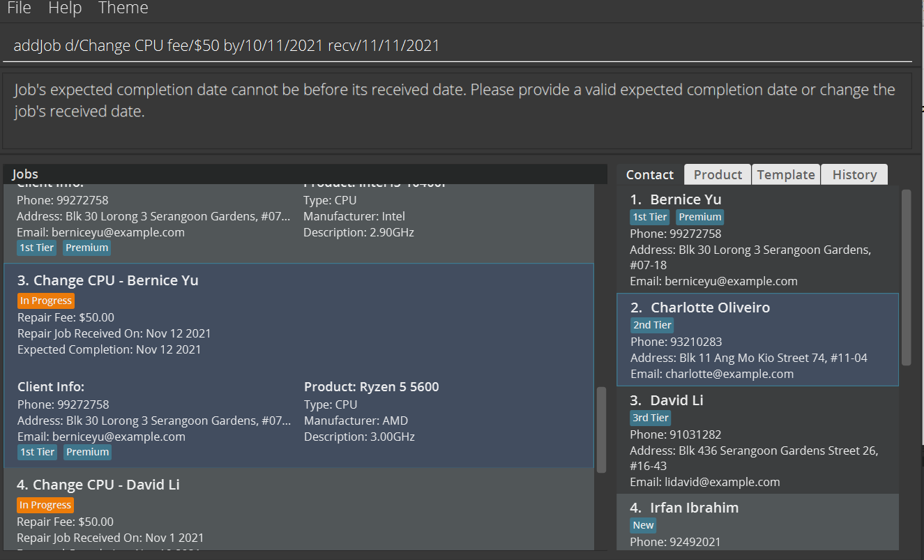Switch to the Contact tab
Viewport: 924px width, 560px height.
point(650,174)
